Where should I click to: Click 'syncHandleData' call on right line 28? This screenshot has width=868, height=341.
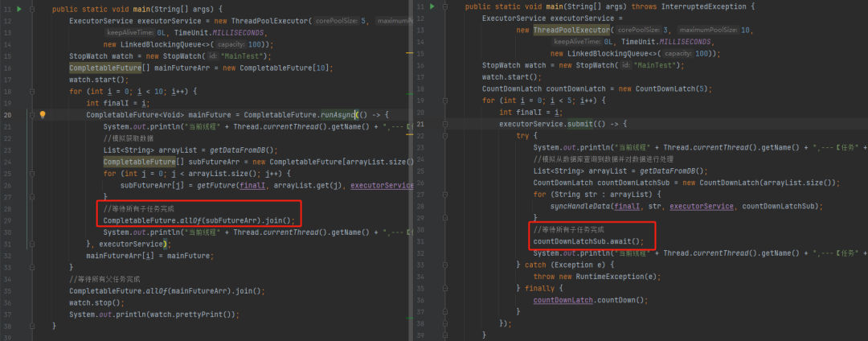point(579,206)
